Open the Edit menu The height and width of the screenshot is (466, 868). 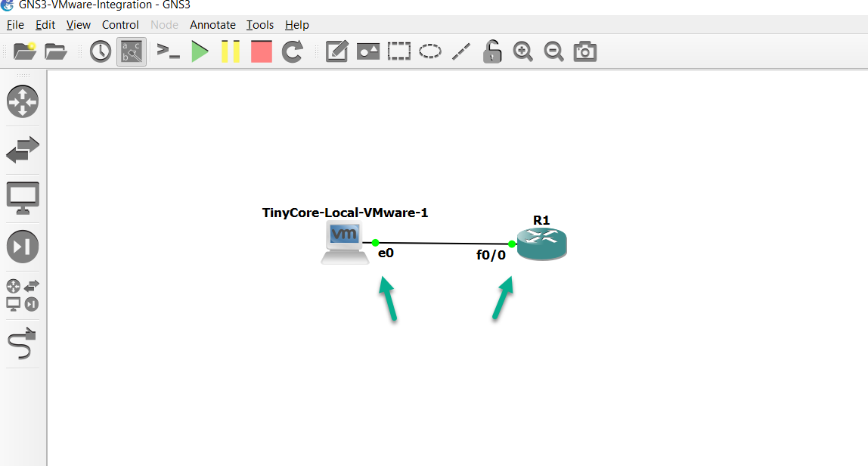click(x=45, y=25)
